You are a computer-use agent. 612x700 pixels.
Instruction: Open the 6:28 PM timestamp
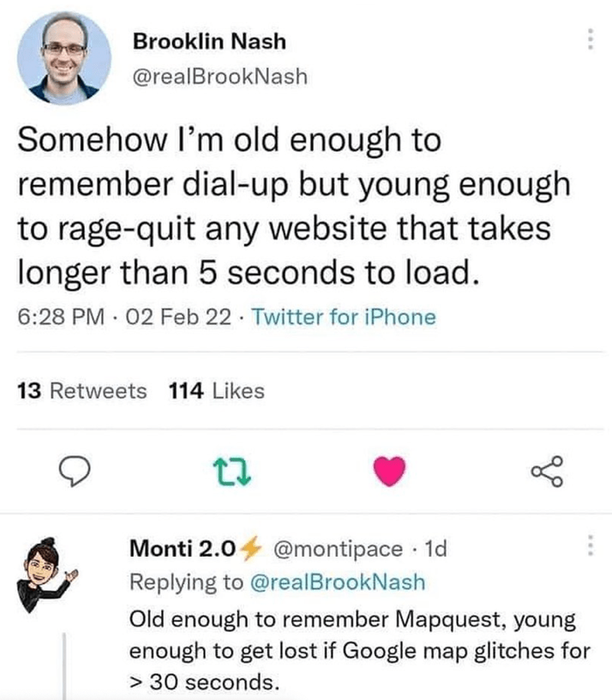point(61,317)
